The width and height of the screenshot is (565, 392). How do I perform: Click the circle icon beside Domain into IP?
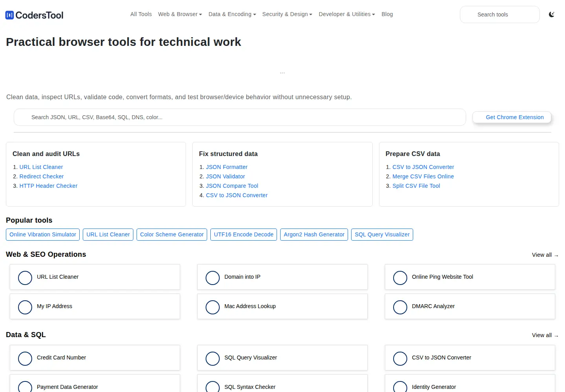[213, 278]
